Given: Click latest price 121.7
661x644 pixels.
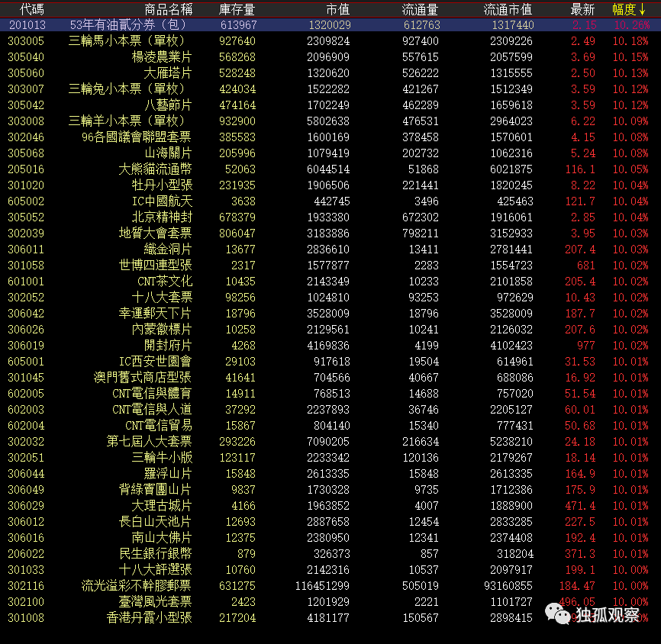Looking at the screenshot, I should click(x=580, y=201).
